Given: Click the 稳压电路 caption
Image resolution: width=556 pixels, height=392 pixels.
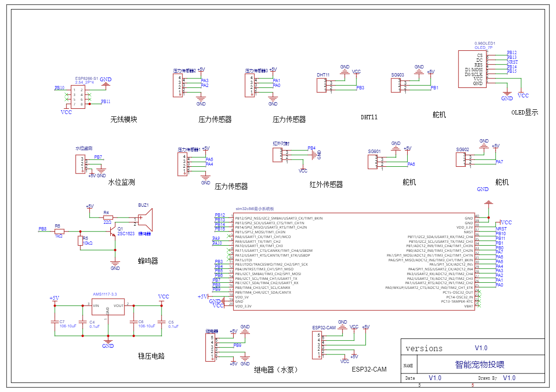Looking at the screenshot, I should (x=152, y=356).
